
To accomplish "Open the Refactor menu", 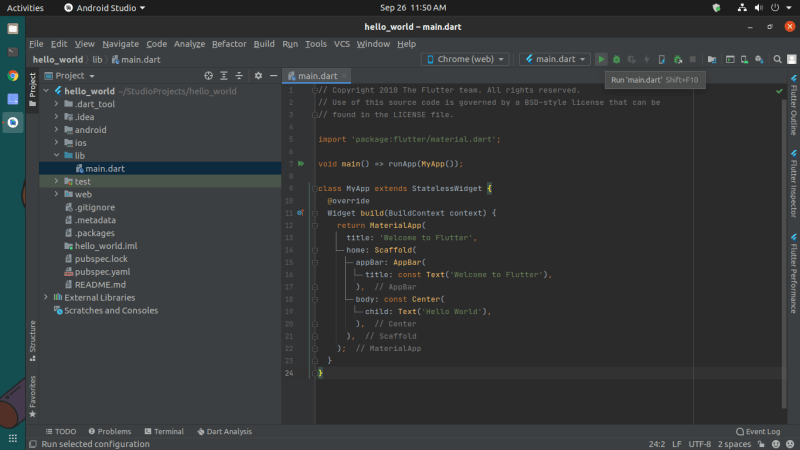I will pos(229,44).
